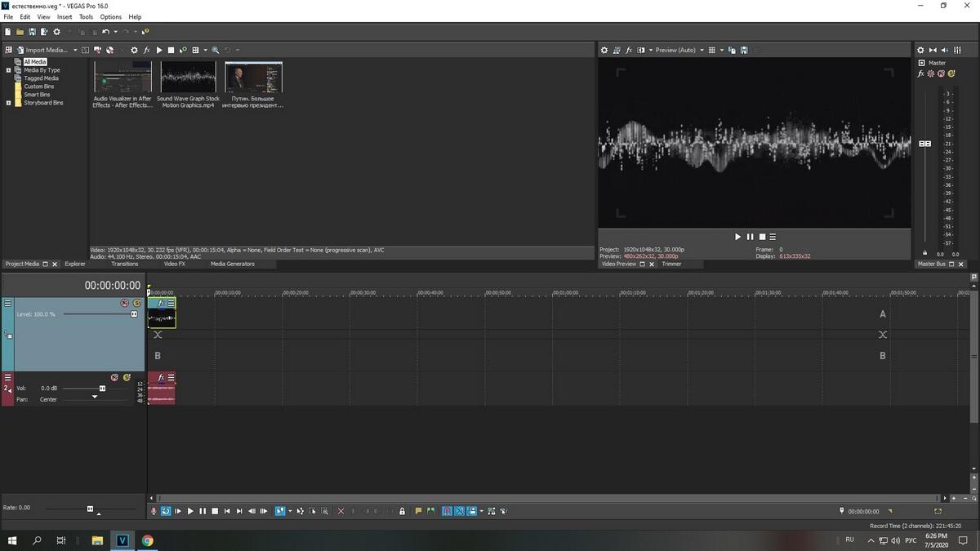
Task: Insert a marker using the yellow marker icon
Action: (418, 511)
